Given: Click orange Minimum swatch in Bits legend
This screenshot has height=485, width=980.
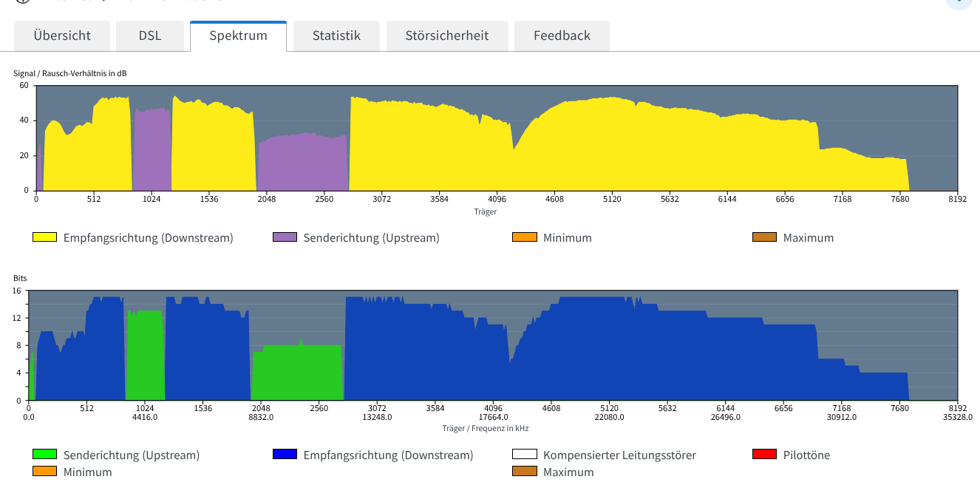Looking at the screenshot, I should tap(44, 472).
